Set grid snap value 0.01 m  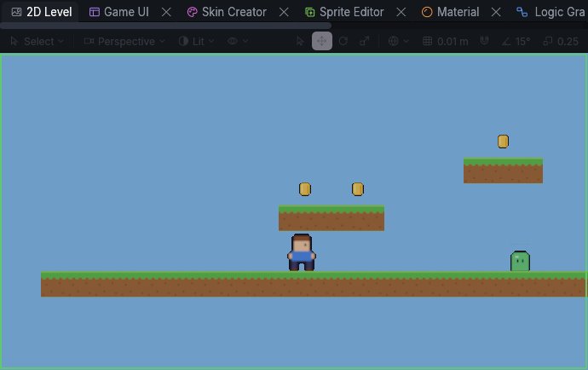453,41
